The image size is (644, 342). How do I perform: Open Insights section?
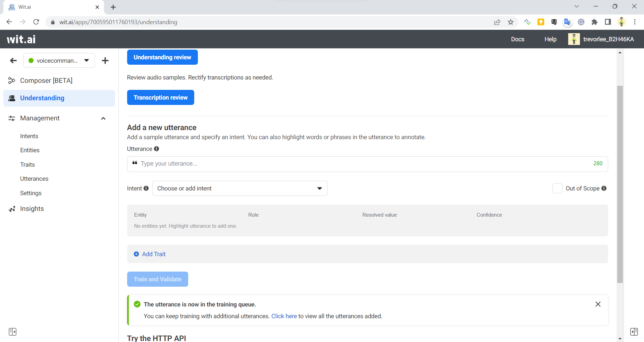pyautogui.click(x=32, y=209)
